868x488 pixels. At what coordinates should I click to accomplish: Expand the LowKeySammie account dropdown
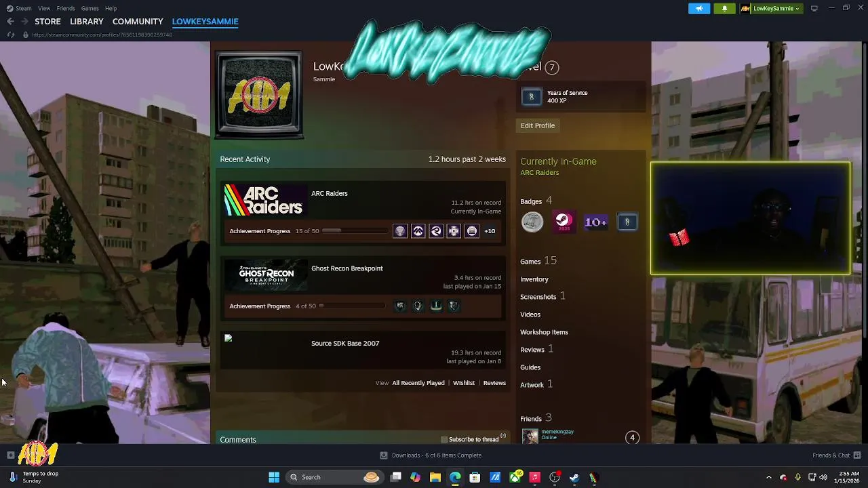click(x=770, y=8)
